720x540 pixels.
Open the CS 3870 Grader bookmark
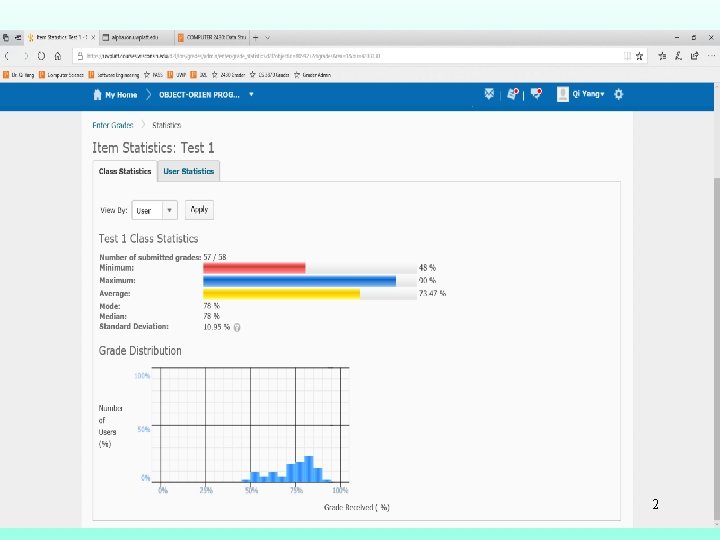click(x=270, y=75)
